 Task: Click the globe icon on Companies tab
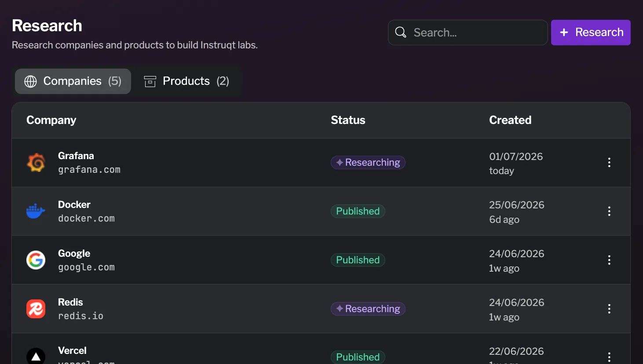click(30, 81)
